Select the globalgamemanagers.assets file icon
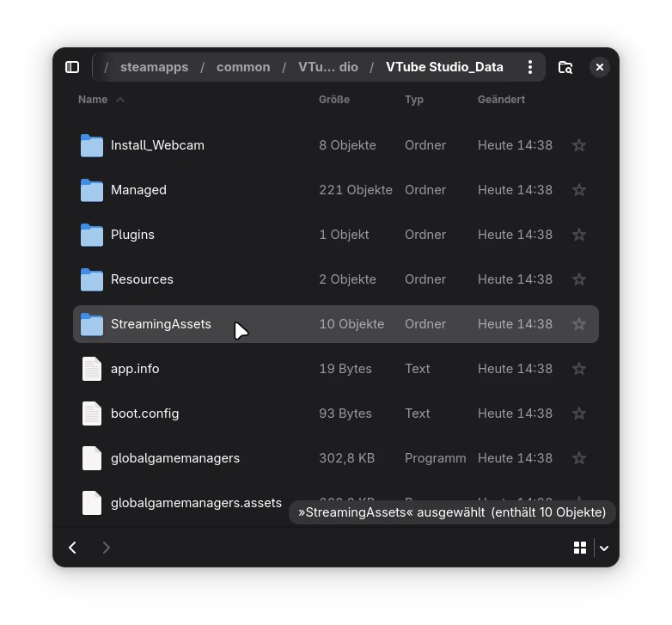The width and height of the screenshot is (672, 625). 92,503
